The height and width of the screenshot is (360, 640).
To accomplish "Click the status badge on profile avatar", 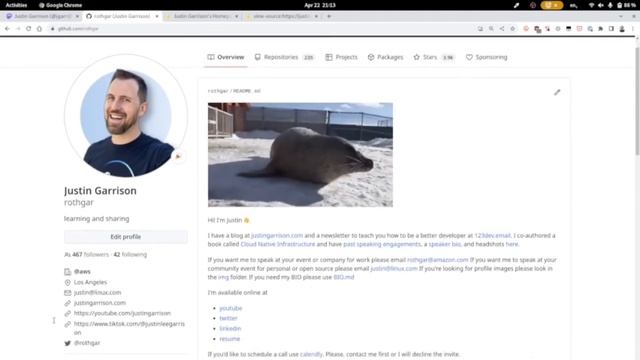I will click(178, 156).
